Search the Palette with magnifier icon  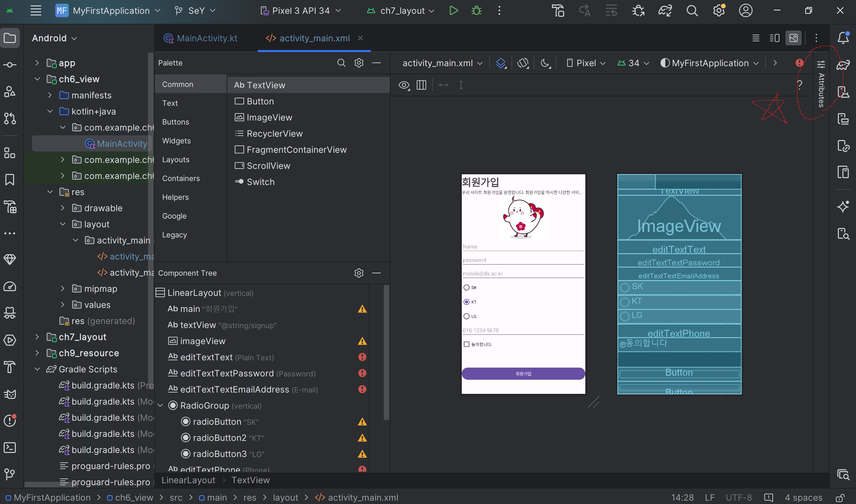pos(341,63)
